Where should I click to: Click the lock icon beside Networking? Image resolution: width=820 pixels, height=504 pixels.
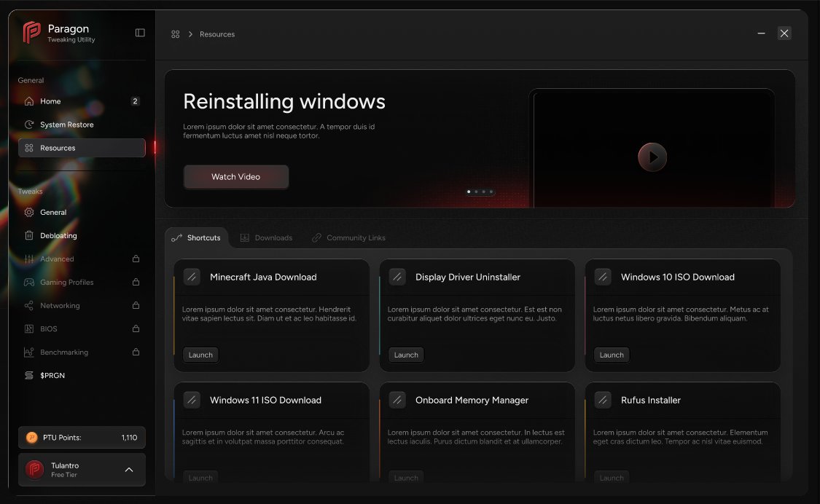point(136,305)
